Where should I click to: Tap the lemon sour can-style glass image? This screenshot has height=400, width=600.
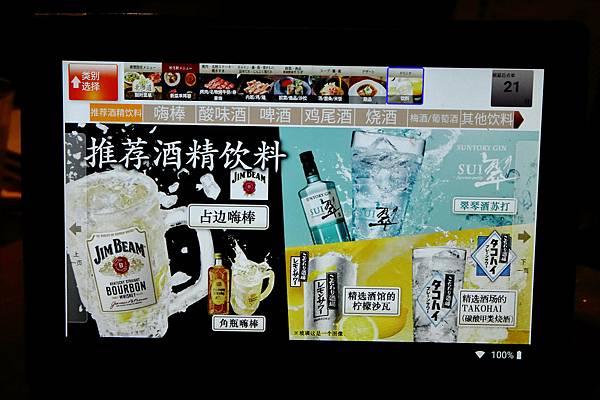[x=324, y=294]
